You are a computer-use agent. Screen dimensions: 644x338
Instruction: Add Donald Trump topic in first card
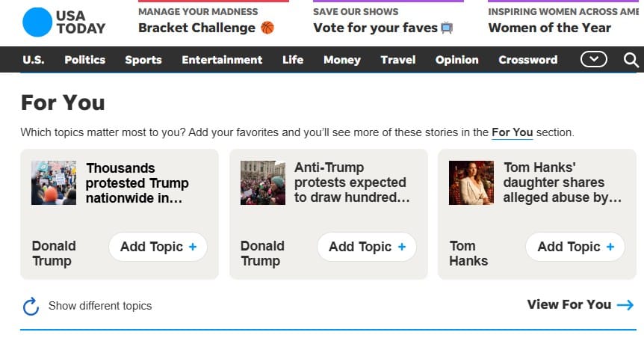pos(158,247)
